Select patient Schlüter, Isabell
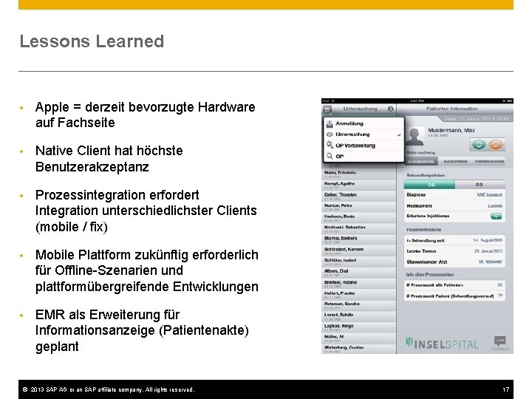Screen dimensions: 532x399 [x=358, y=262]
